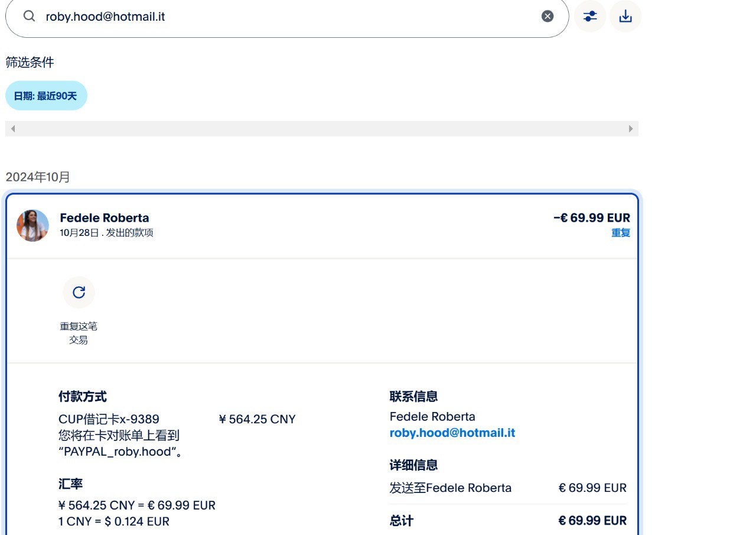Click Fedele Roberta's profile photo
756x535 pixels.
click(32, 225)
